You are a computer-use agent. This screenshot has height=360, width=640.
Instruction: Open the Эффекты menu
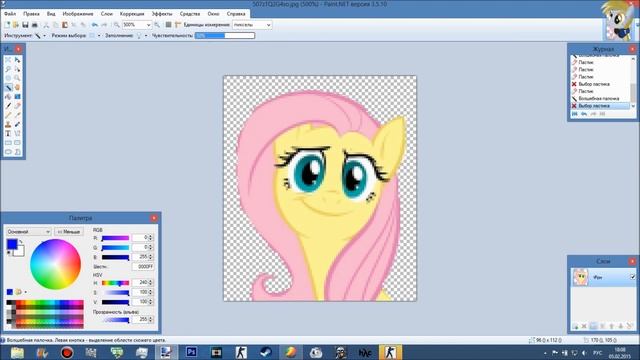(162, 14)
